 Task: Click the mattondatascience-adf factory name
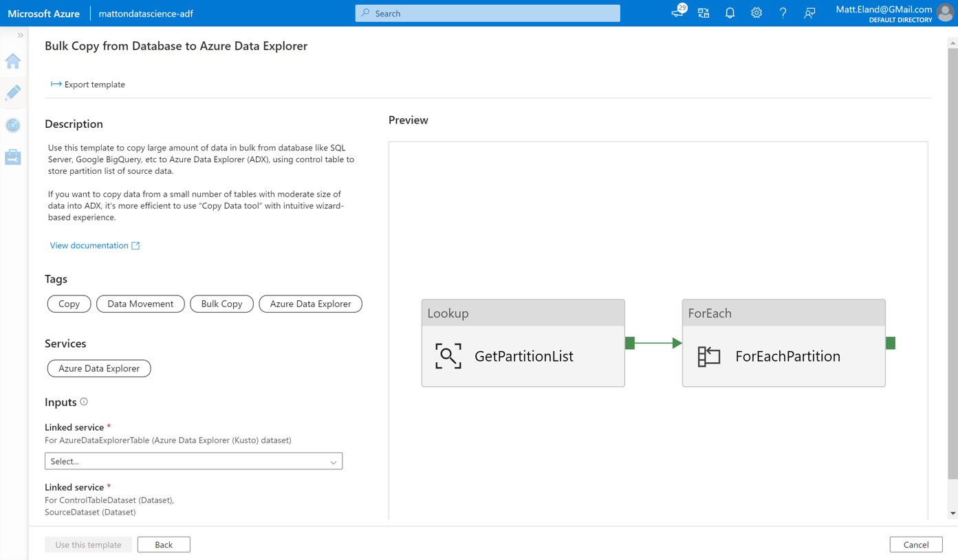click(x=146, y=13)
